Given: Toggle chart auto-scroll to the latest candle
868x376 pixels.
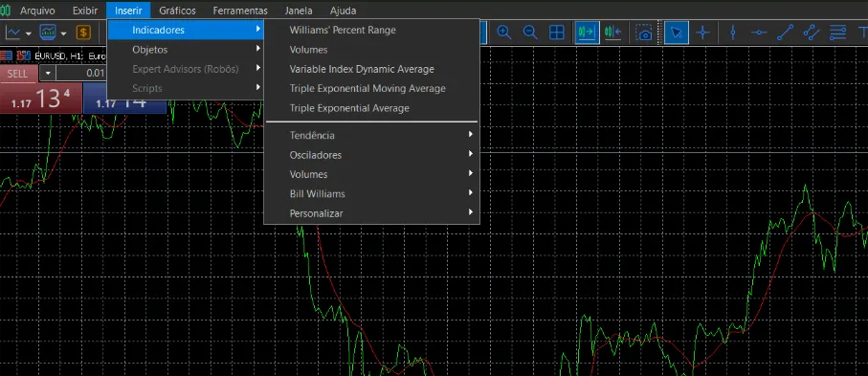Looking at the screenshot, I should (x=586, y=33).
